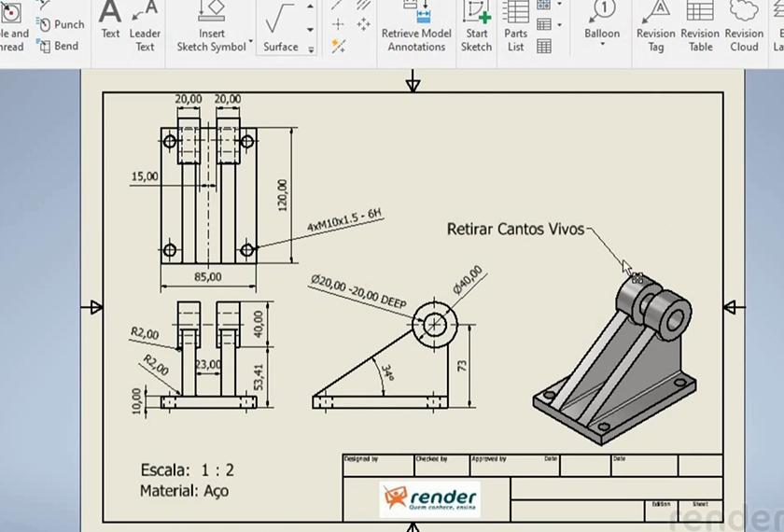
Task: Choose the Punch note tool
Action: pyautogui.click(x=62, y=24)
